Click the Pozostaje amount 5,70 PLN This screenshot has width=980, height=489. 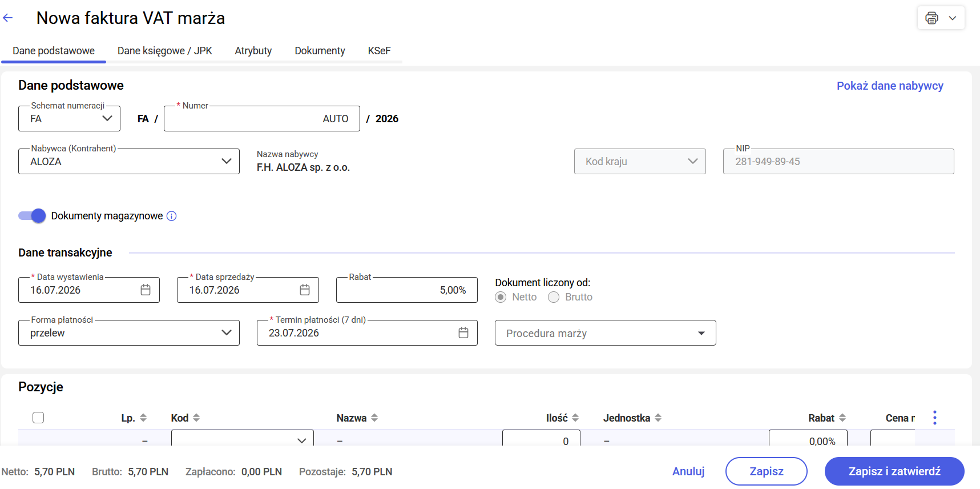coord(372,472)
